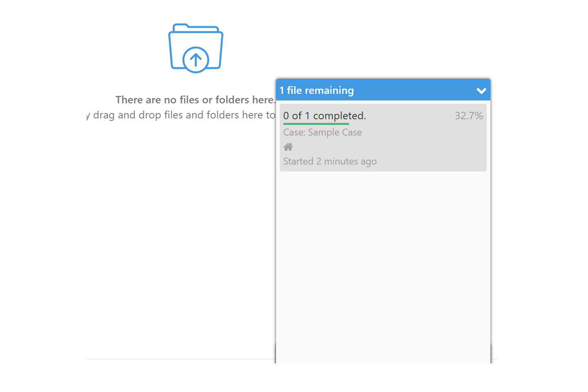Open the Sample Case link
The width and height of the screenshot is (588, 392).
(x=322, y=132)
